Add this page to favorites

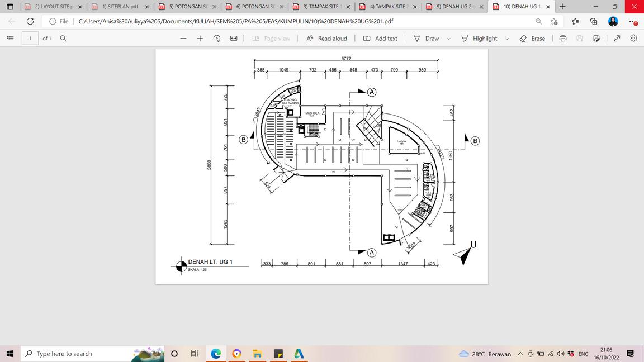554,21
